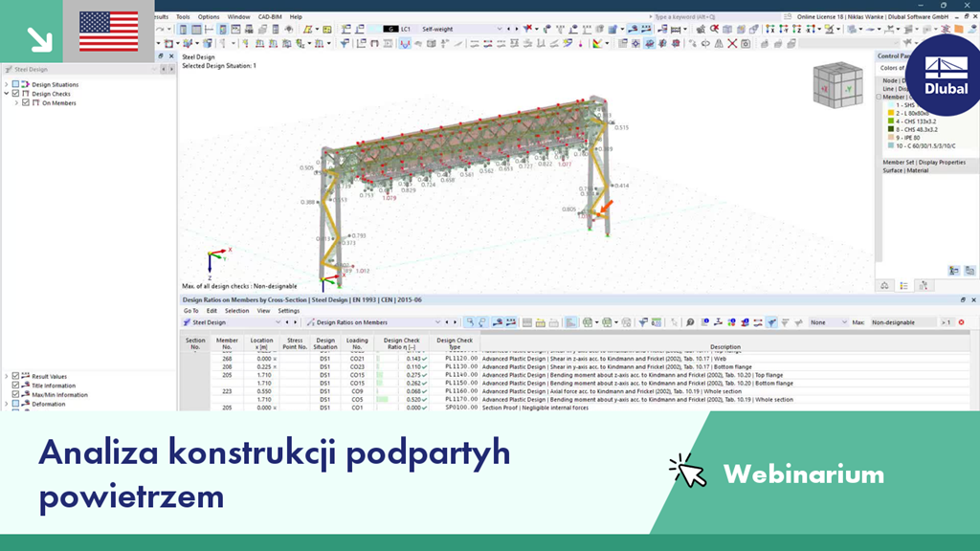Screen dimensions: 980x551
Task: Click Member Set | Display Properties row
Action: click(x=924, y=162)
